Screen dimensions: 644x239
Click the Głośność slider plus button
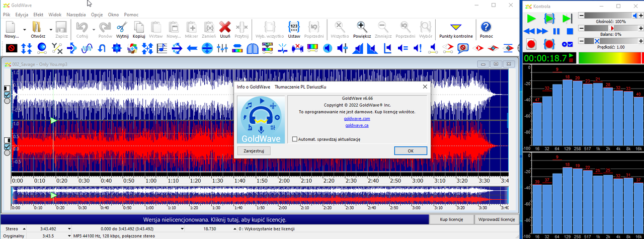tap(640, 16)
